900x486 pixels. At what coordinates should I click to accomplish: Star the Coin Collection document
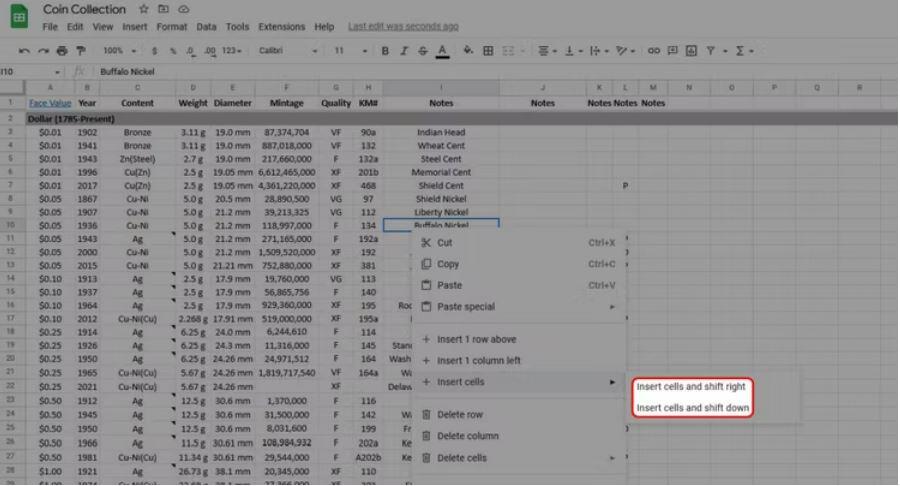coord(143,9)
